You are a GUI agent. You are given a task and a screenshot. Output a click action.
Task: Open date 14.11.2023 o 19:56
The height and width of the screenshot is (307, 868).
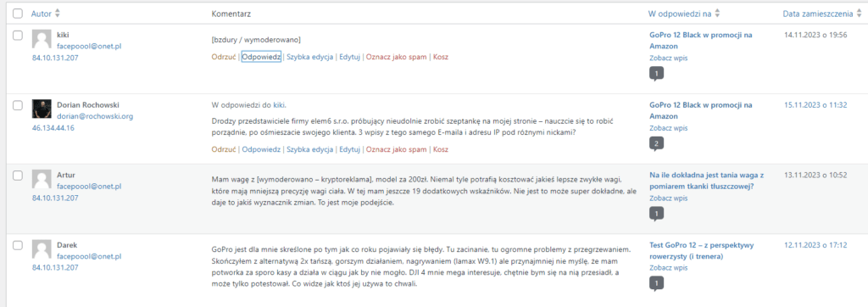pyautogui.click(x=816, y=35)
